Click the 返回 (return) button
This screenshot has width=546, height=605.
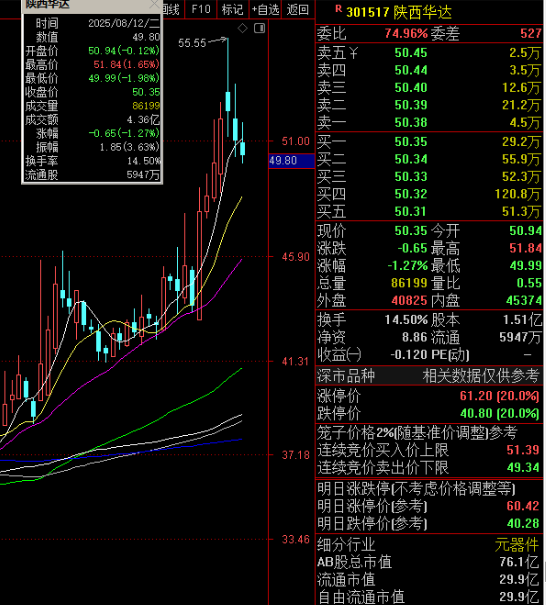click(x=298, y=9)
